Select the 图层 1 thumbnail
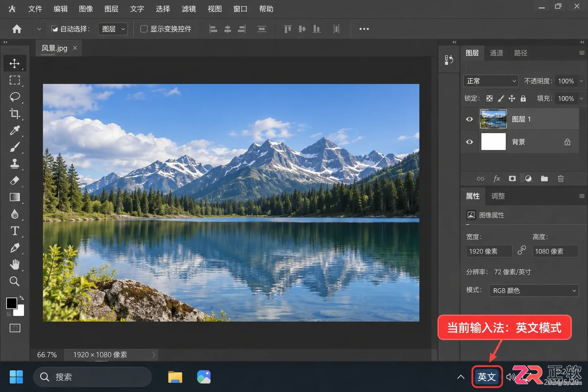The height and width of the screenshot is (392, 588). (x=493, y=119)
